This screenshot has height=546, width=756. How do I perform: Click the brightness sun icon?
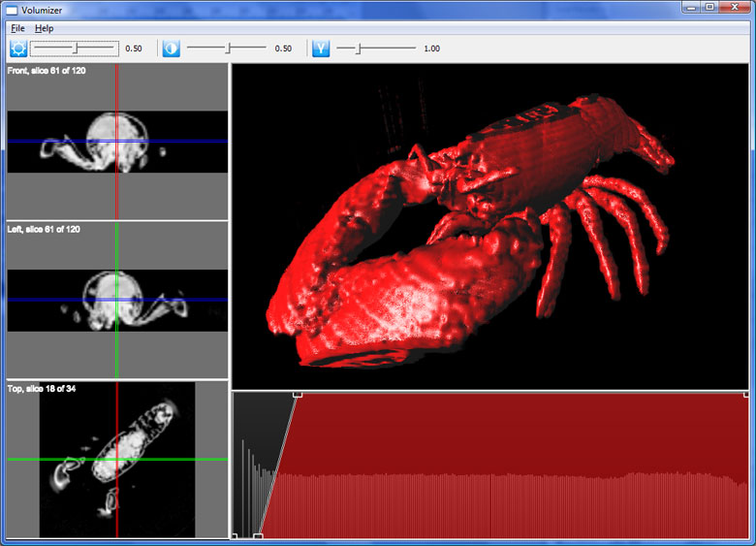click(x=18, y=48)
